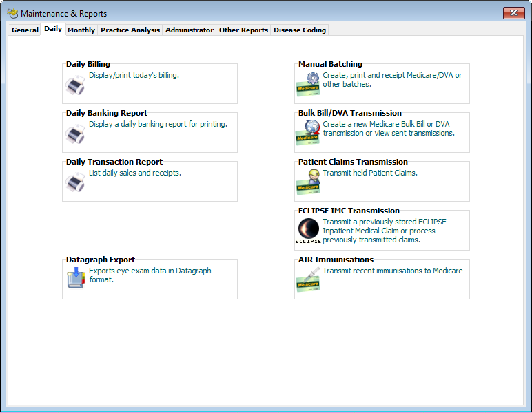
Task: Go to the Other Reports tab
Action: [243, 30]
